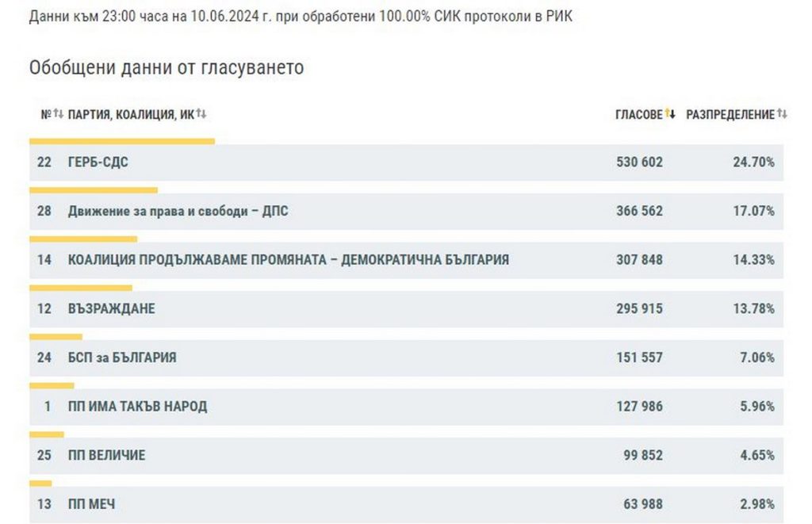Click the ГЛАСОВЕ column header text

(638, 115)
